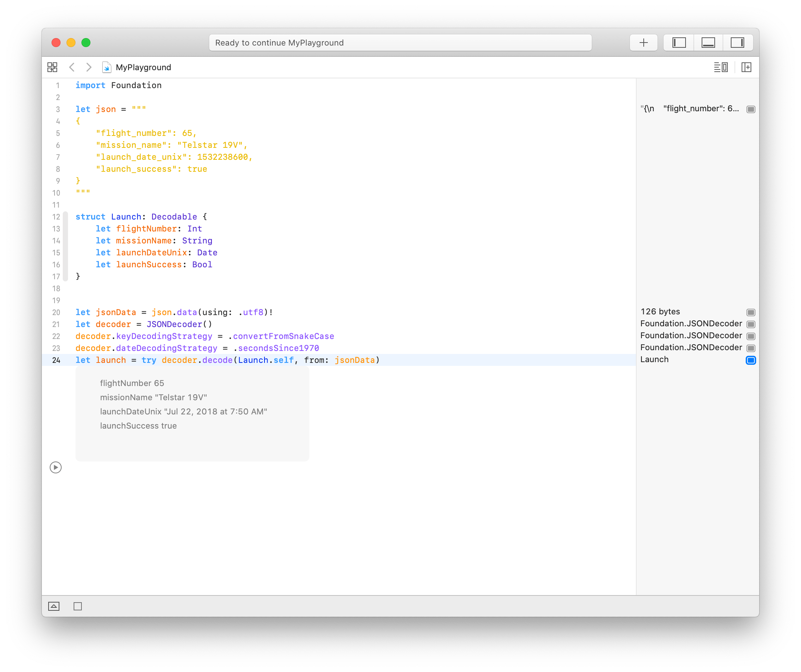The image size is (801, 672).
Task: Toggle the left navigator pane icon
Action: click(x=679, y=42)
